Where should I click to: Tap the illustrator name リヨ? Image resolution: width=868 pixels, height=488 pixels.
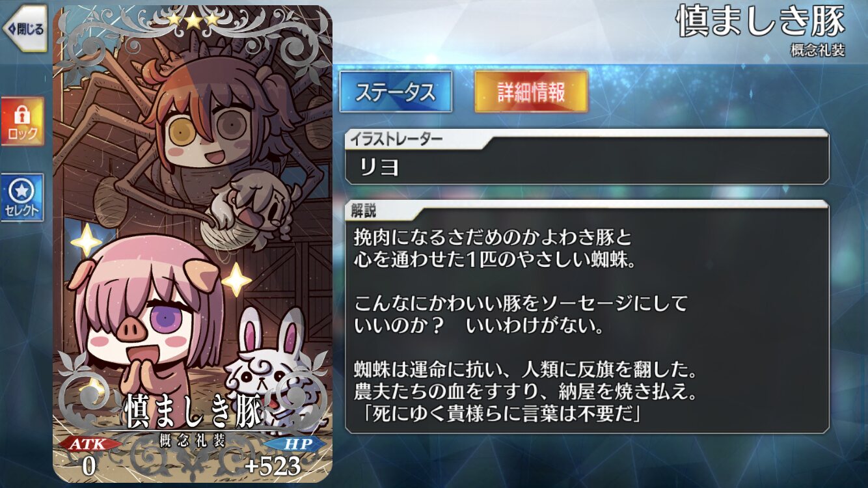click(380, 168)
